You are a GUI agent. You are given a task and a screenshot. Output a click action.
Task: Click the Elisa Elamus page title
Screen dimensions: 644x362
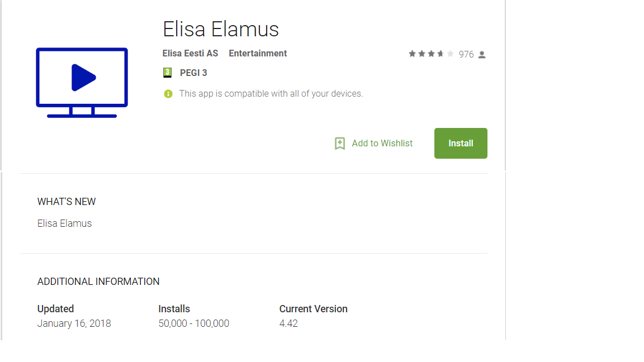[221, 29]
